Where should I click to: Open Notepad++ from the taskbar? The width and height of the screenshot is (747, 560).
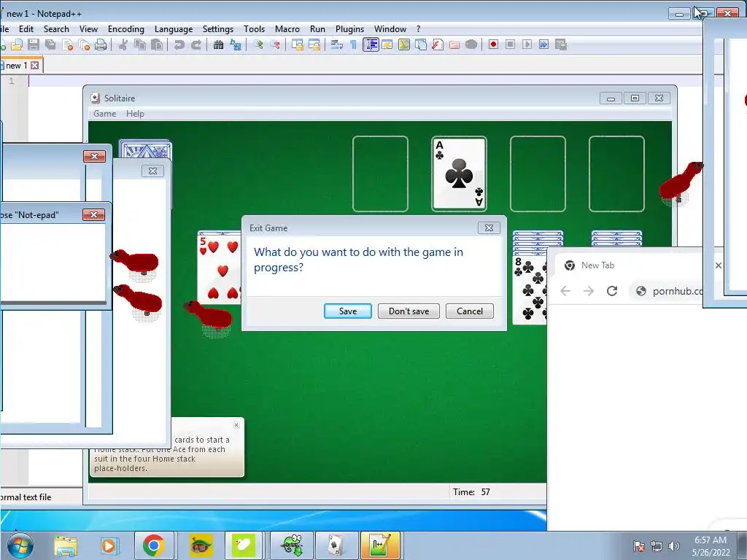coord(379,545)
